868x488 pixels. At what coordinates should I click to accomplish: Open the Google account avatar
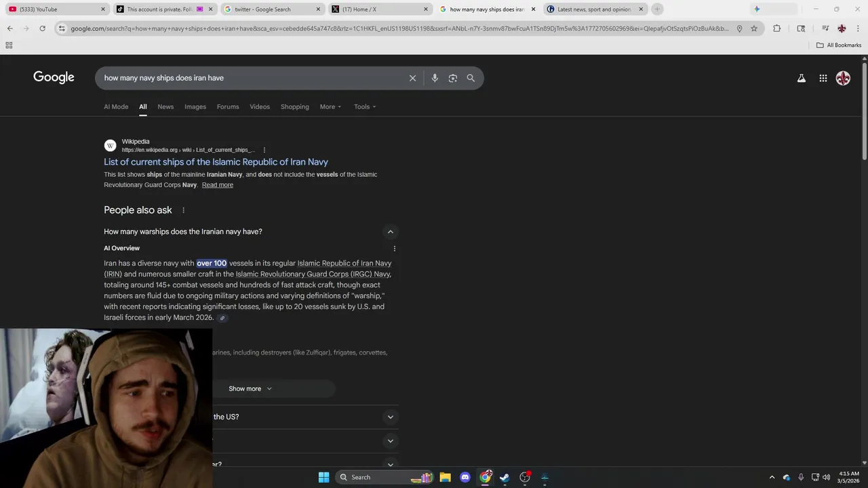843,78
